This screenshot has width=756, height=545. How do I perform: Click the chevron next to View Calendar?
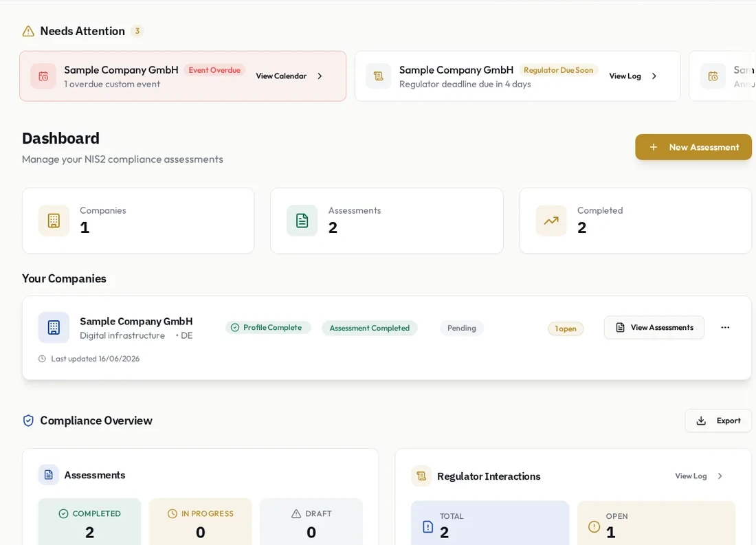[320, 76]
